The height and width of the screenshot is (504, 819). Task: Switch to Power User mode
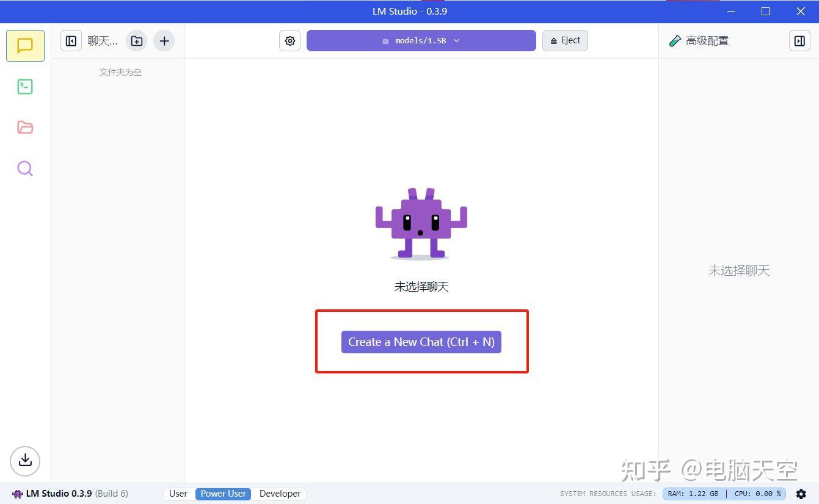pos(224,494)
